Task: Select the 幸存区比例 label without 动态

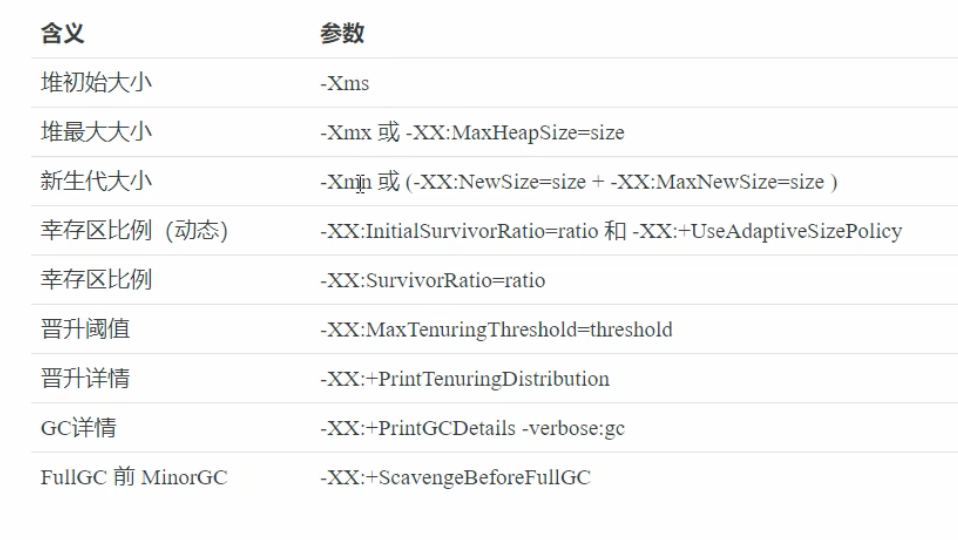Action: point(96,280)
